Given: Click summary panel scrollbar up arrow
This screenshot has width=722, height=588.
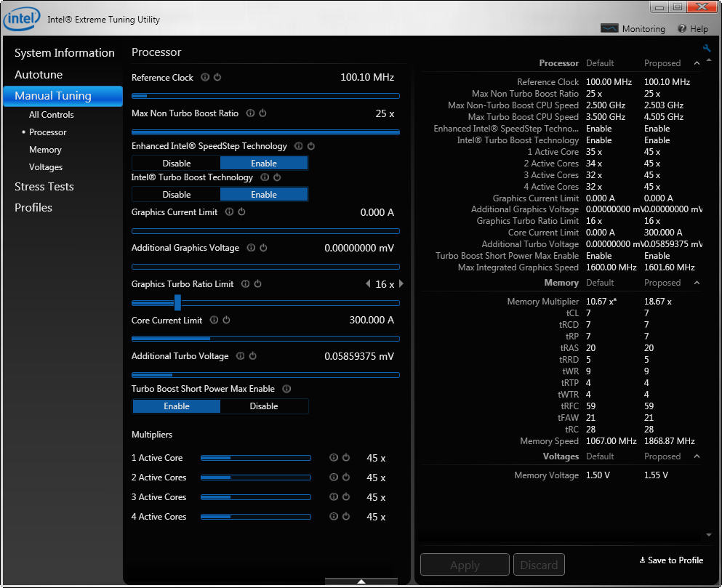Looking at the screenshot, I should [709, 60].
